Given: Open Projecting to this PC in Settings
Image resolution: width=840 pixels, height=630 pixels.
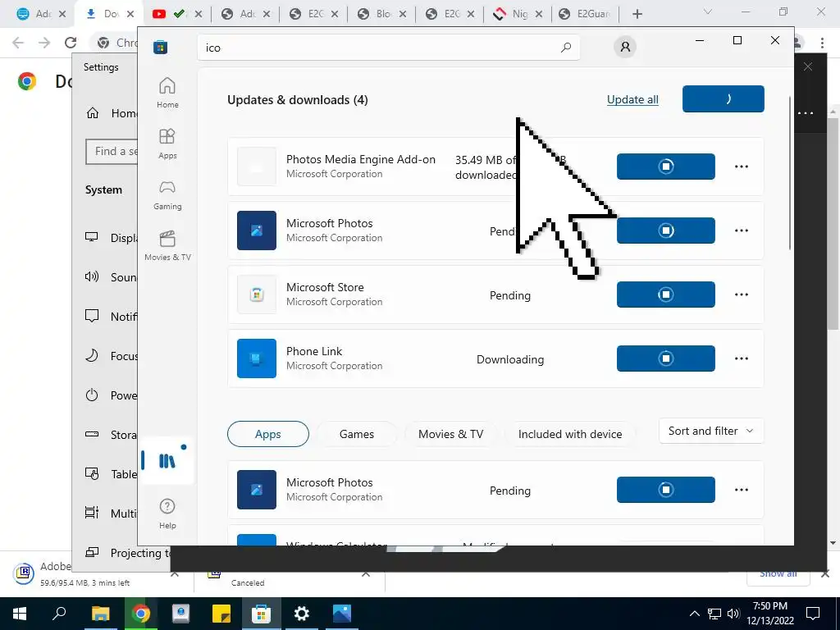Looking at the screenshot, I should [127, 552].
